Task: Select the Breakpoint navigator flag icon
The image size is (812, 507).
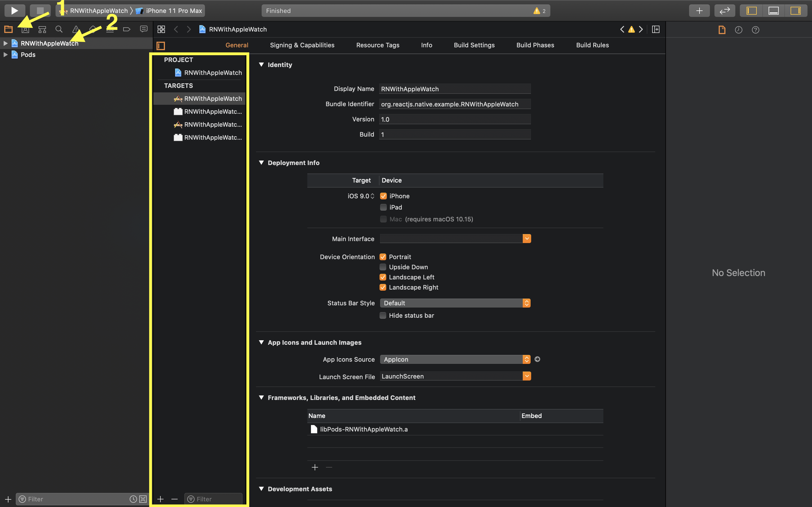Action: pyautogui.click(x=127, y=29)
